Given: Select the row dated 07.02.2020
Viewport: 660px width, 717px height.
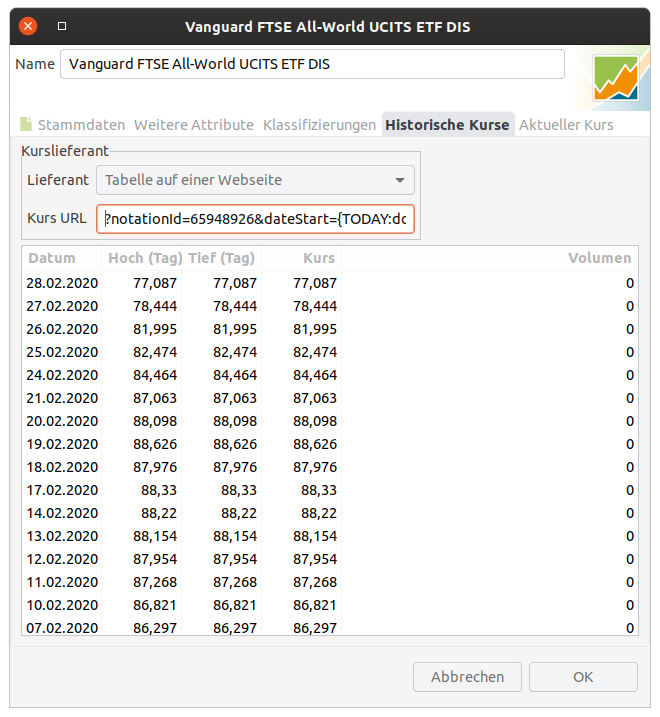Looking at the screenshot, I should [x=330, y=627].
